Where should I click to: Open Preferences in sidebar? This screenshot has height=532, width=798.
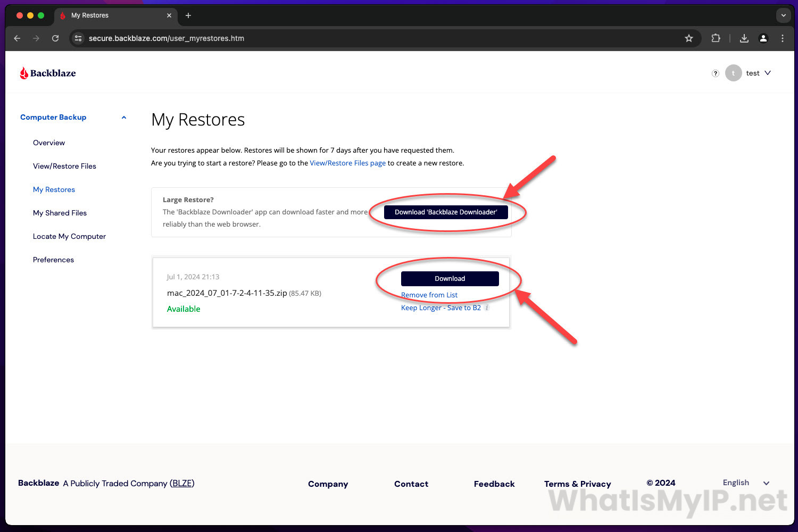[53, 260]
